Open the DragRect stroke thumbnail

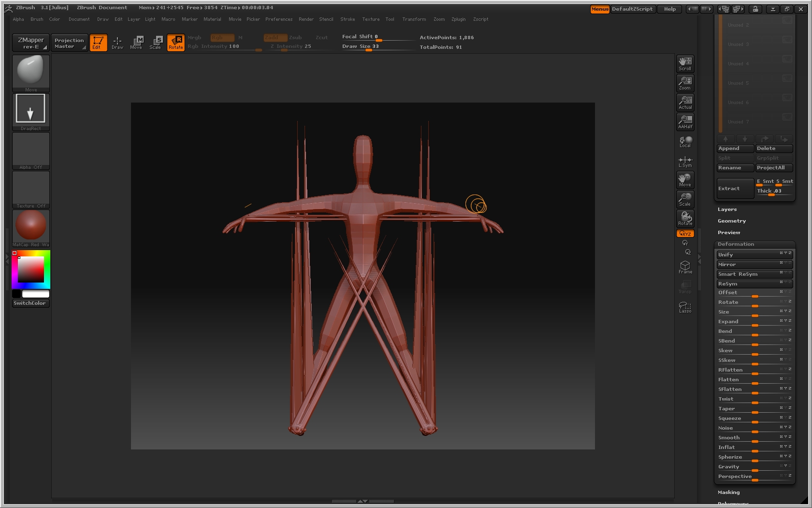[31, 110]
